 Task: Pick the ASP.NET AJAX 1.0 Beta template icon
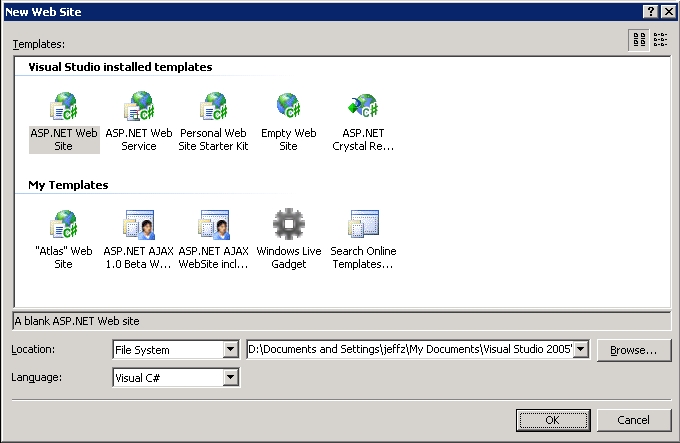click(139, 224)
